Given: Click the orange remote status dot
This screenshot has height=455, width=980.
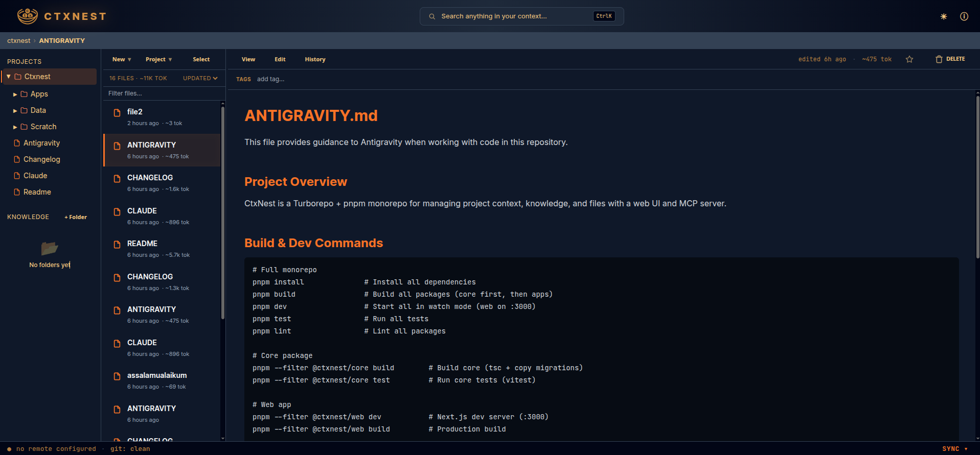Looking at the screenshot, I should 9,449.
